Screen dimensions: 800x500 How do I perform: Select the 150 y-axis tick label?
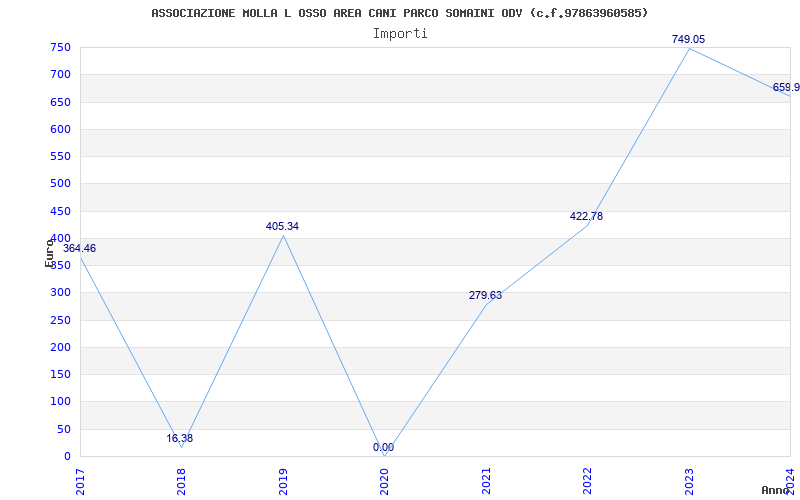[60, 374]
